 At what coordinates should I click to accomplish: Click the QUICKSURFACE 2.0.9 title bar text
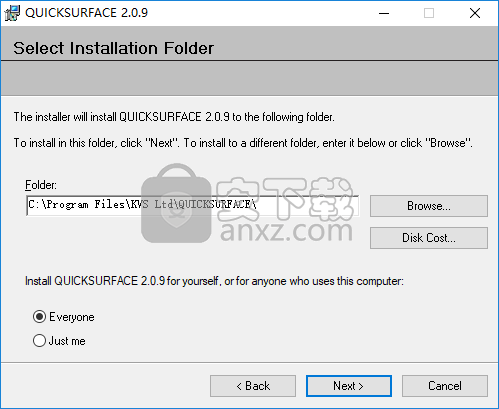point(86,13)
